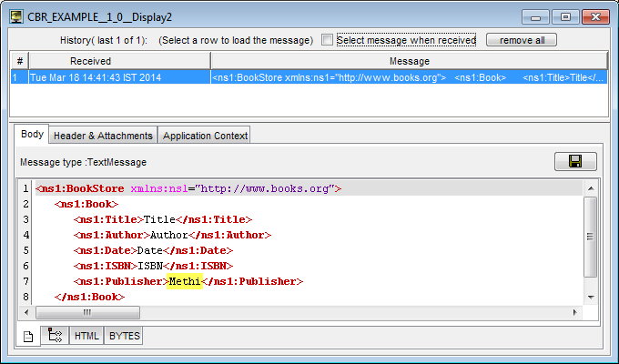Click the ns1:Author line in XML body

point(173,235)
